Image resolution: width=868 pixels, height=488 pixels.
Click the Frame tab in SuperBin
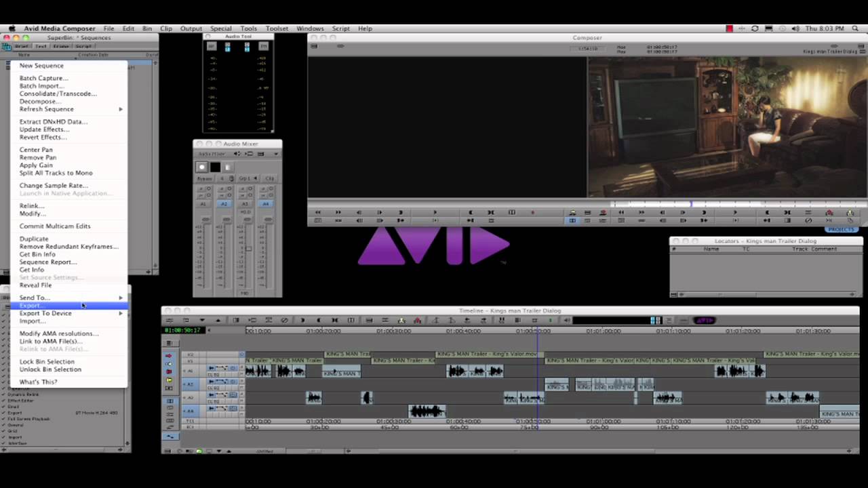coord(61,46)
